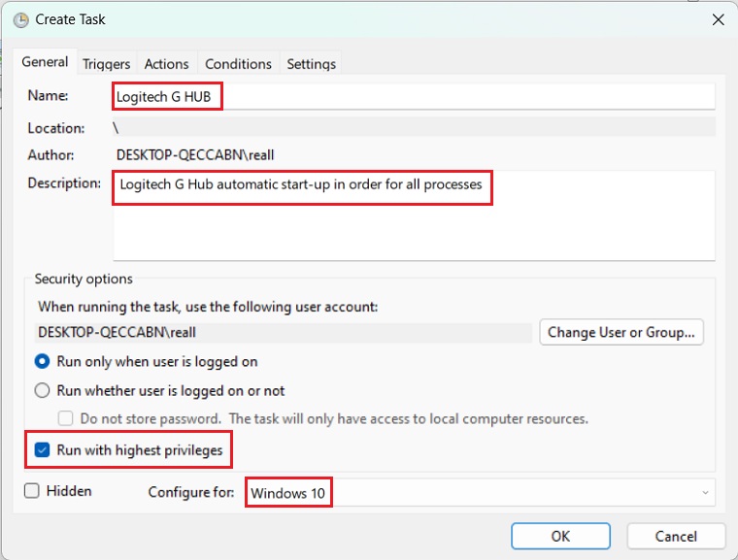This screenshot has width=738, height=560.
Task: Open the Settings tab
Action: 311,64
